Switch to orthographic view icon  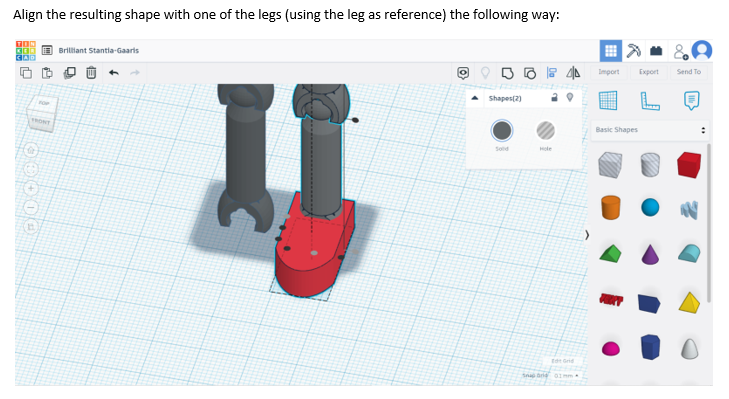[x=31, y=227]
